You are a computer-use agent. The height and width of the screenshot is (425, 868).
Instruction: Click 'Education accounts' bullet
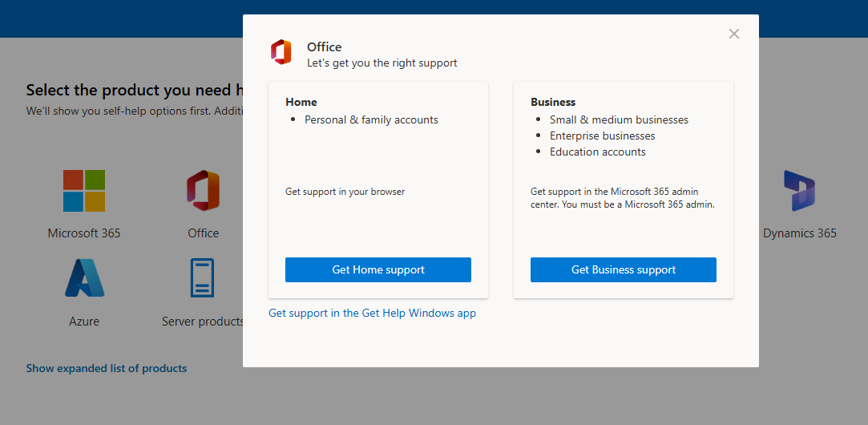coord(598,152)
